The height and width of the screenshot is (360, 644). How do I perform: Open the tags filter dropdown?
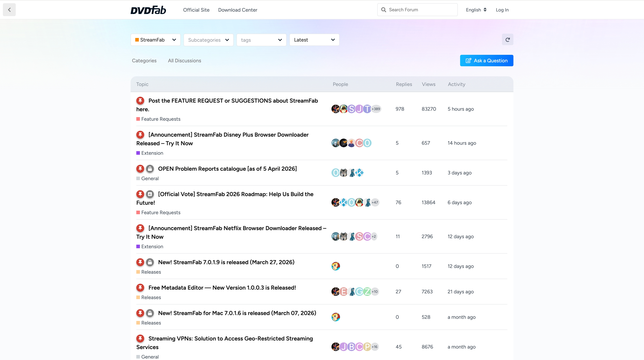[262, 40]
